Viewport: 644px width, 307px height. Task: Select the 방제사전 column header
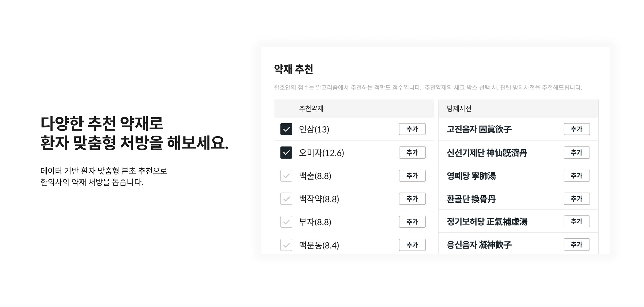(459, 108)
